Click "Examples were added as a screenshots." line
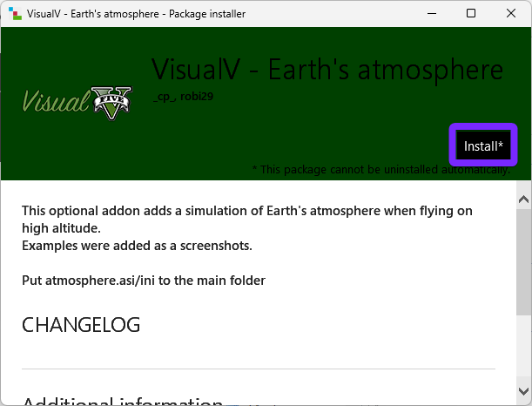Image resolution: width=532 pixels, height=406 pixels. [137, 246]
